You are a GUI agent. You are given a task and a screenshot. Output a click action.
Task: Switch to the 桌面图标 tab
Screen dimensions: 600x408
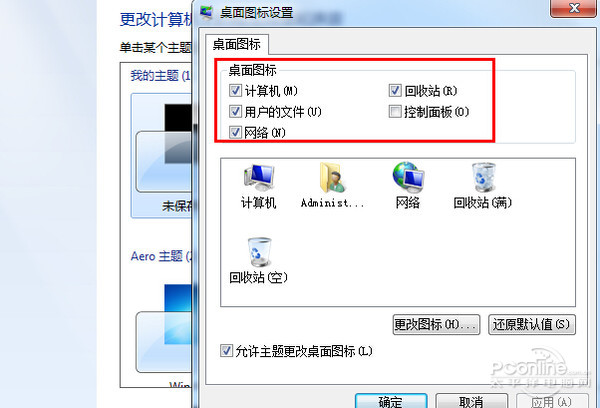237,44
